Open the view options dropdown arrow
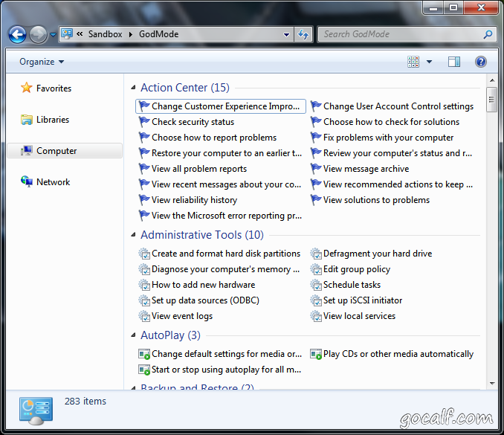504x435 pixels. click(429, 62)
